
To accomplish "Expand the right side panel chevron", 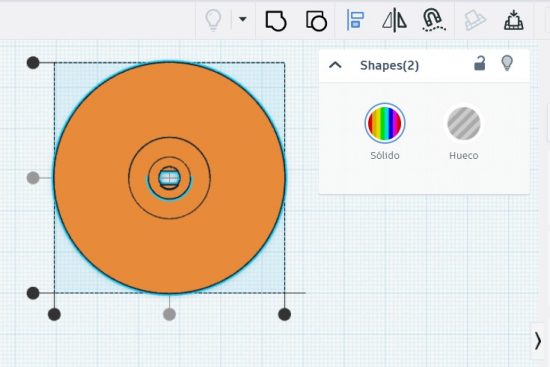I will coord(538,341).
